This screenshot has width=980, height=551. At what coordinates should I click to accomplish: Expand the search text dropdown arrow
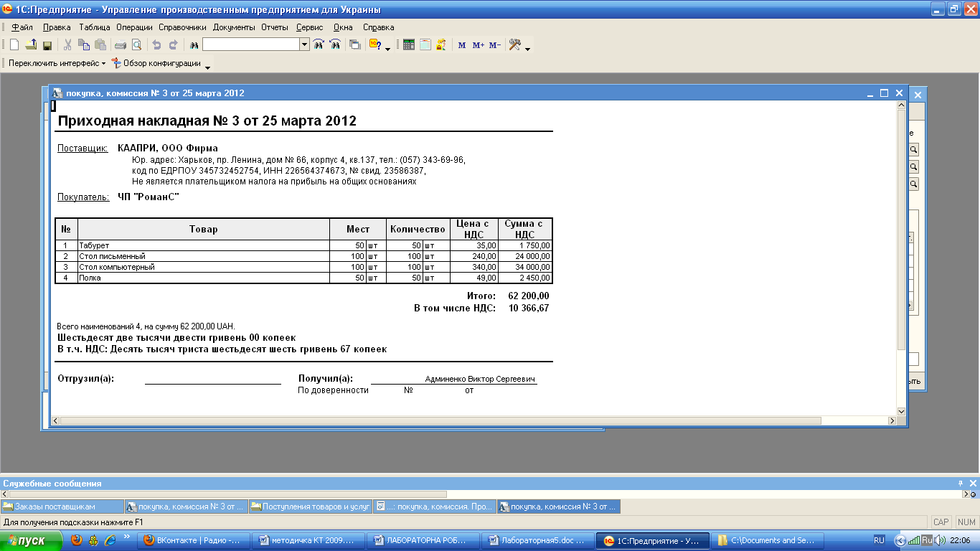click(304, 44)
